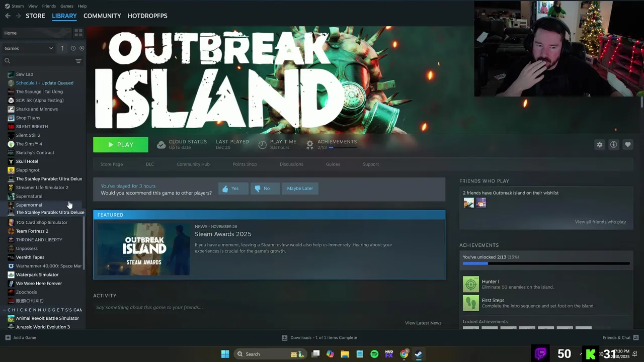Click the Maybe Later button
The width and height of the screenshot is (644, 362).
pyautogui.click(x=300, y=189)
